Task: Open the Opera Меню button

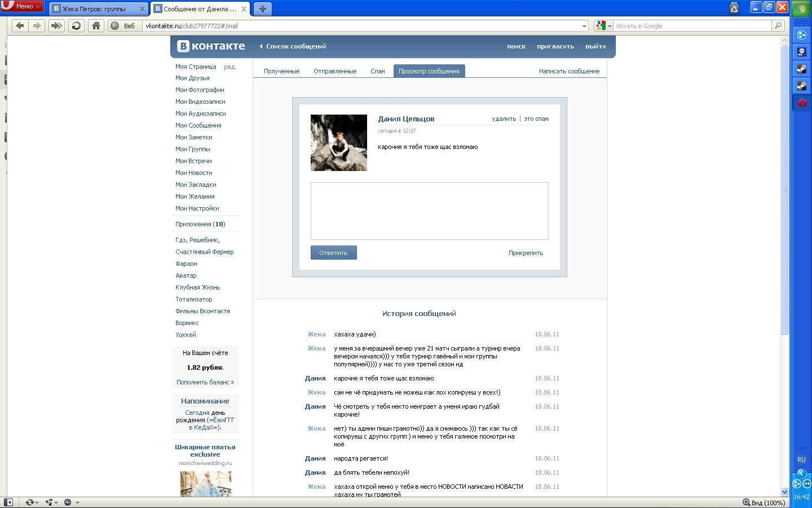Action: pyautogui.click(x=22, y=6)
